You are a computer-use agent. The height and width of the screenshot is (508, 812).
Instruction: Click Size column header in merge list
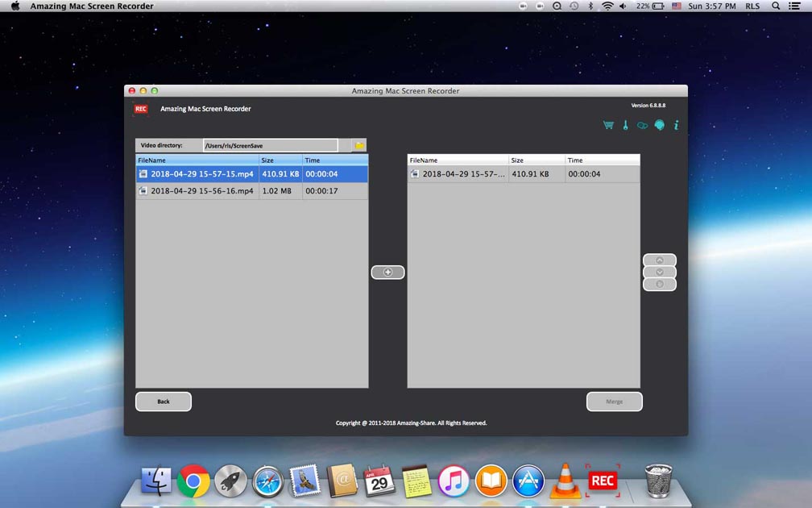coord(536,160)
